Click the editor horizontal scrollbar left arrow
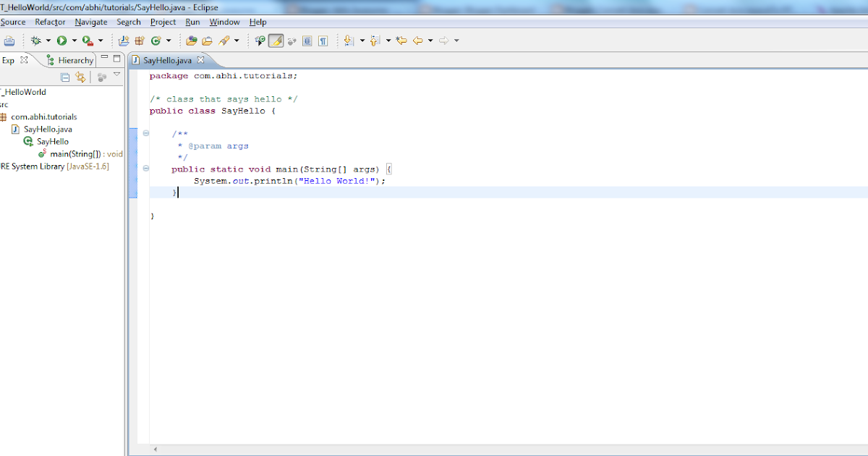The width and height of the screenshot is (868, 456). 156,449
